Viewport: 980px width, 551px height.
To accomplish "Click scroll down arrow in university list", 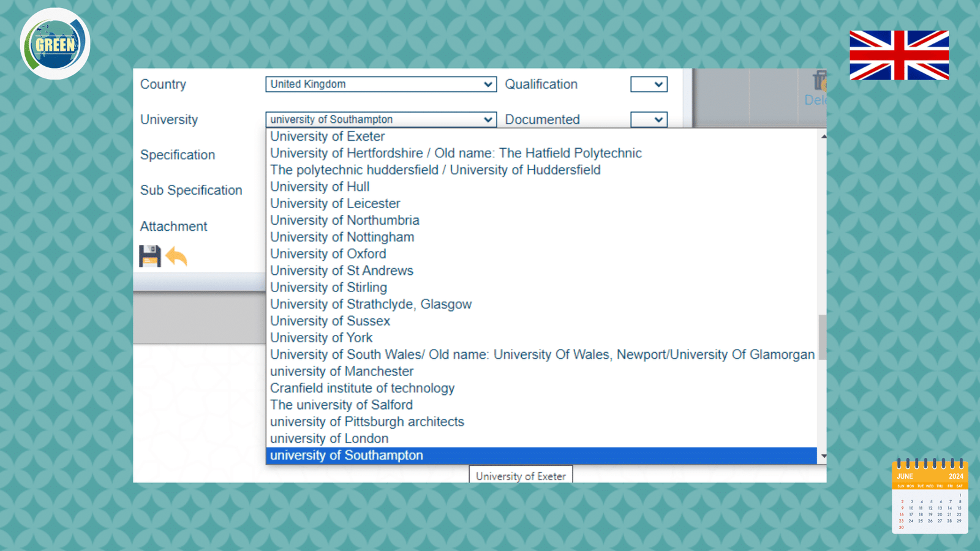I will [x=823, y=456].
